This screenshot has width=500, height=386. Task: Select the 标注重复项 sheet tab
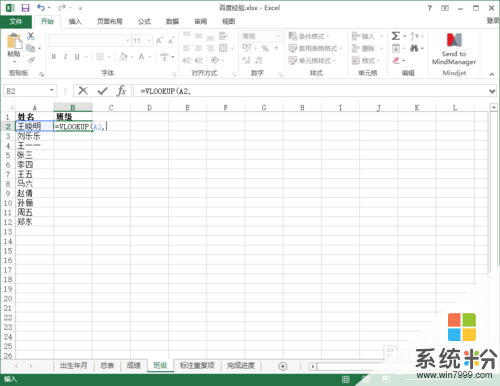click(197, 366)
